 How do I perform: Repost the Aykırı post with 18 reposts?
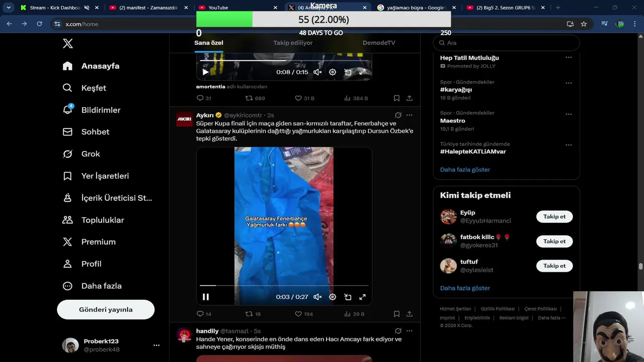[x=253, y=314]
